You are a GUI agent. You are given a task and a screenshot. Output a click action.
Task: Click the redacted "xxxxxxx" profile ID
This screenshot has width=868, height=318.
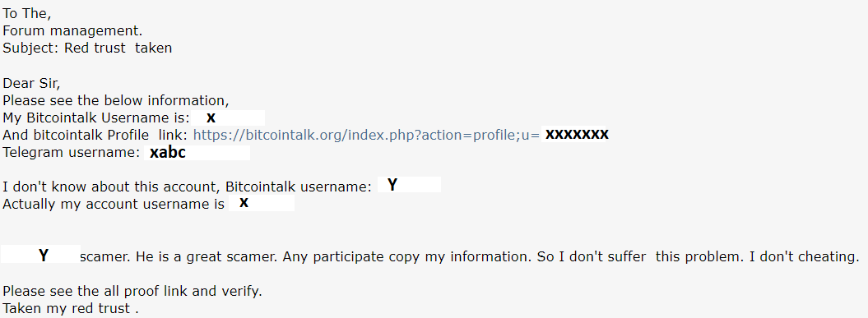576,134
